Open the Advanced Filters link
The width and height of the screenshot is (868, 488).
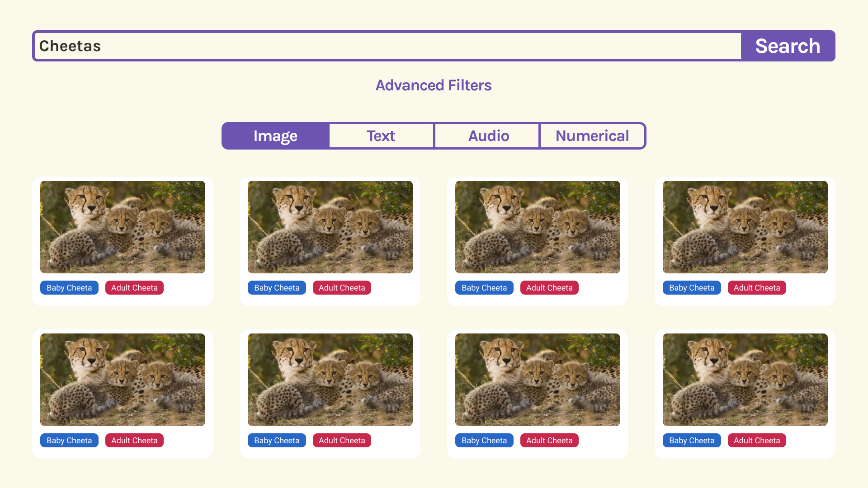[x=433, y=85]
